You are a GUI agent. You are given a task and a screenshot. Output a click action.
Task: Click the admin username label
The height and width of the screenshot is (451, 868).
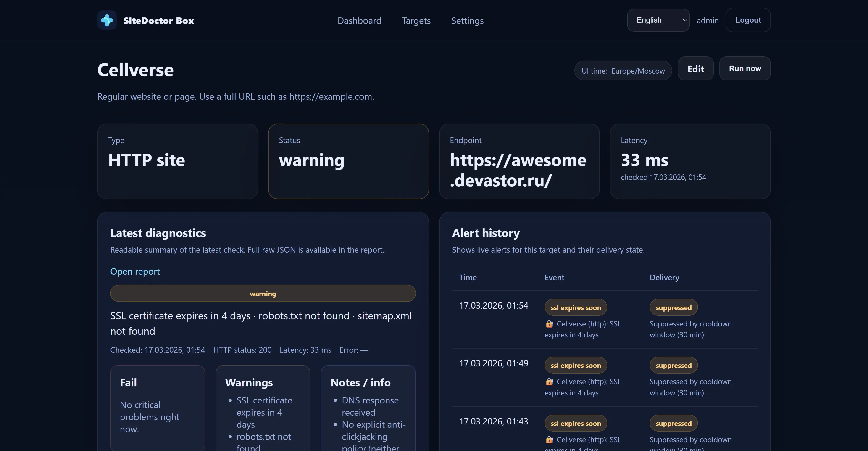click(x=708, y=21)
